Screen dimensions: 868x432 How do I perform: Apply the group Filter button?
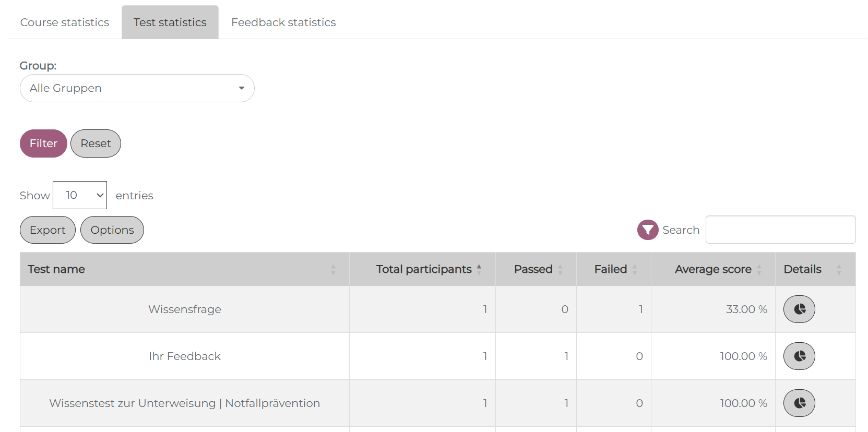point(43,143)
